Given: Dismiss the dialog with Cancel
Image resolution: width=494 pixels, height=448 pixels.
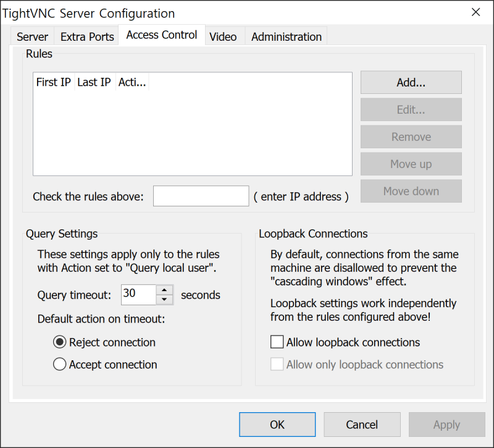Looking at the screenshot, I should 362,425.
